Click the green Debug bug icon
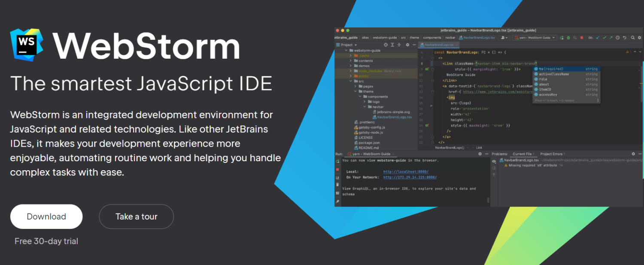644x265 pixels. pos(568,38)
